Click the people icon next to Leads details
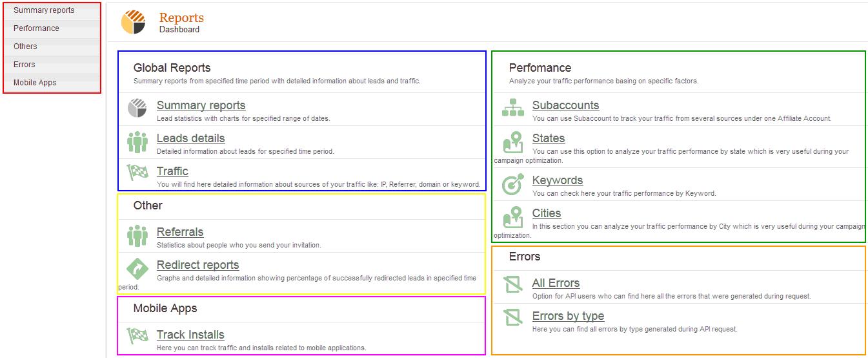 click(137, 142)
